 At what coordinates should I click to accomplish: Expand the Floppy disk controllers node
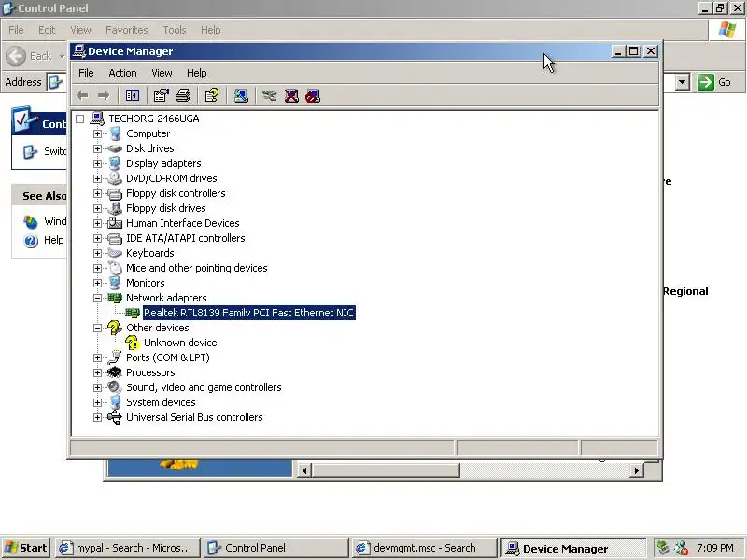[x=97, y=193]
